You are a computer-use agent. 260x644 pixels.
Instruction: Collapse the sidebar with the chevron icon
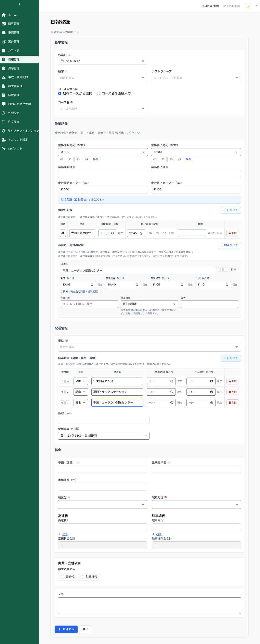pyautogui.click(x=19, y=4)
